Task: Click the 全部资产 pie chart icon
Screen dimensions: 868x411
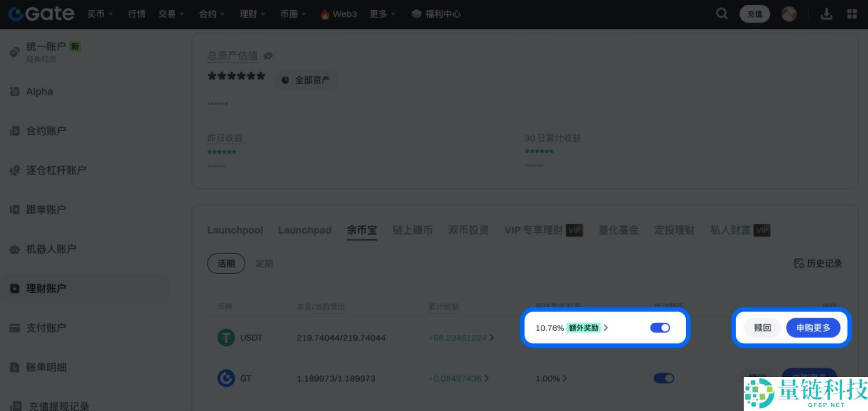Action: [x=285, y=80]
